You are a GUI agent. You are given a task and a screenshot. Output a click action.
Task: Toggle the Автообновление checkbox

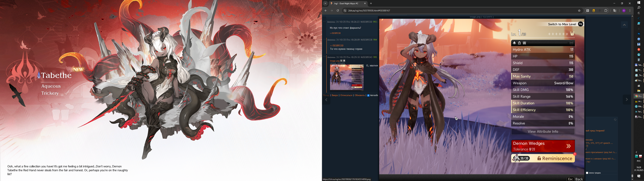368,95
